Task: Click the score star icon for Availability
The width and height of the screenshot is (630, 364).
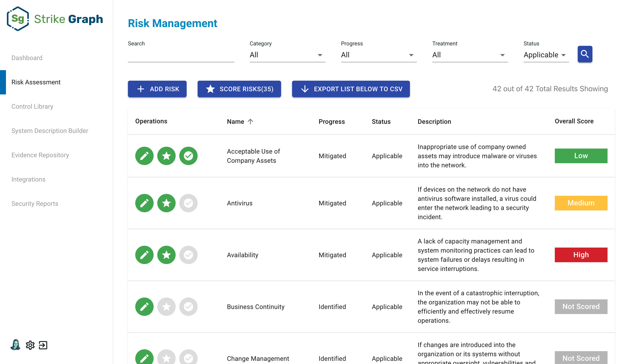Action: (166, 255)
